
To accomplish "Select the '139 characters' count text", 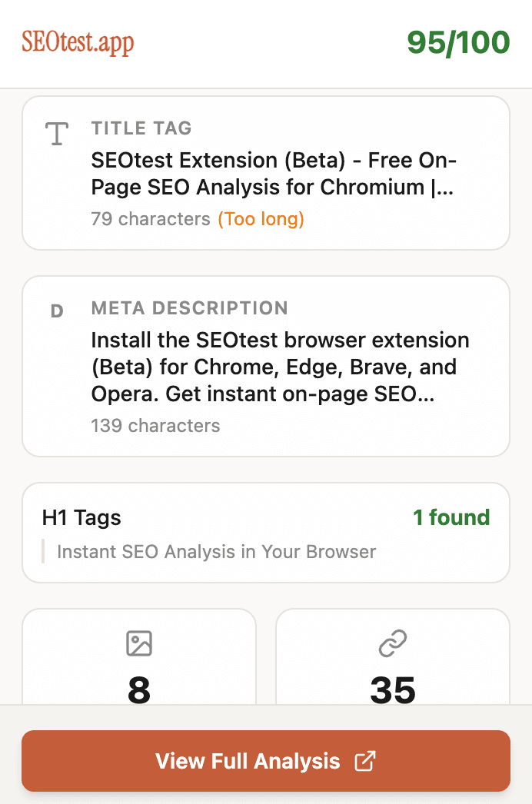I will click(155, 425).
